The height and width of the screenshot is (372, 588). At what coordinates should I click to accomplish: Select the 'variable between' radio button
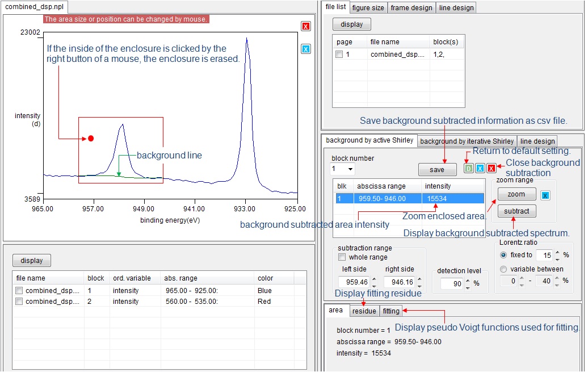pyautogui.click(x=503, y=269)
